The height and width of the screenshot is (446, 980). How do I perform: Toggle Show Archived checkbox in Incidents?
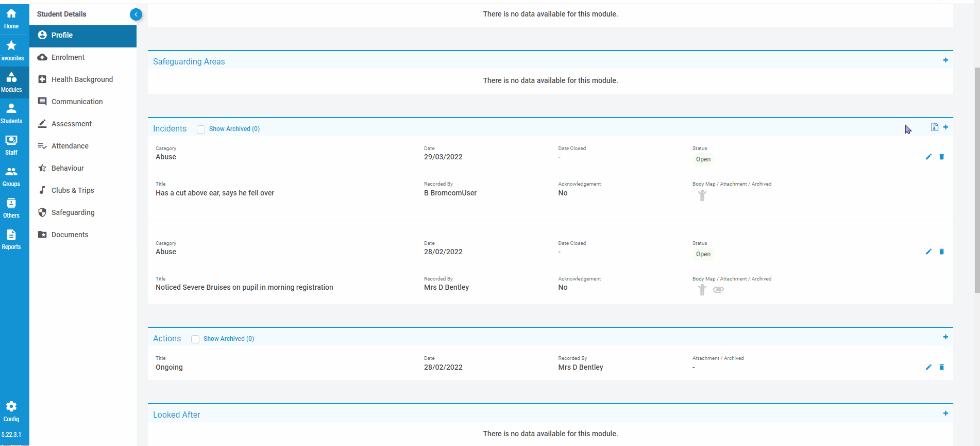[201, 129]
